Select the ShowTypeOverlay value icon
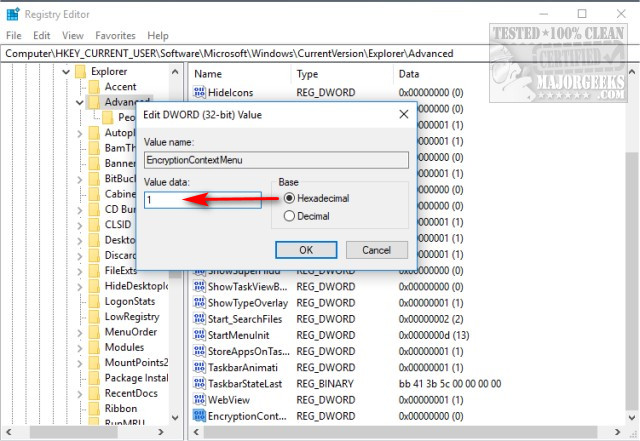The image size is (640, 441). 199,303
